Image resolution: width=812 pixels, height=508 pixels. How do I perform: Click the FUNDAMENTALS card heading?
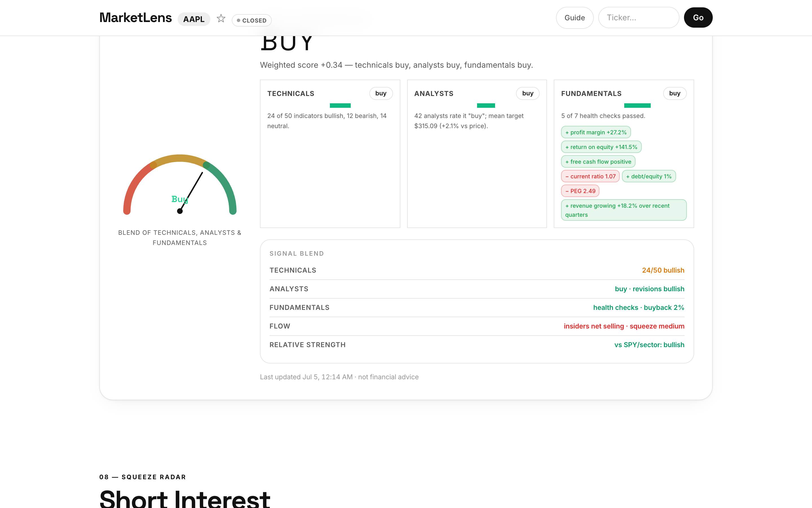(591, 94)
